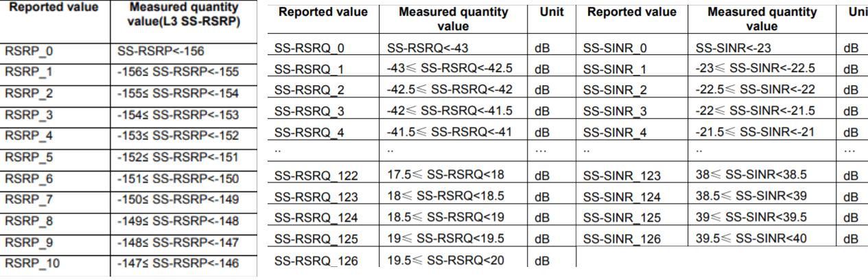Select the SS-SINR_126 row label
The height and width of the screenshot is (280, 868).
pos(622,239)
